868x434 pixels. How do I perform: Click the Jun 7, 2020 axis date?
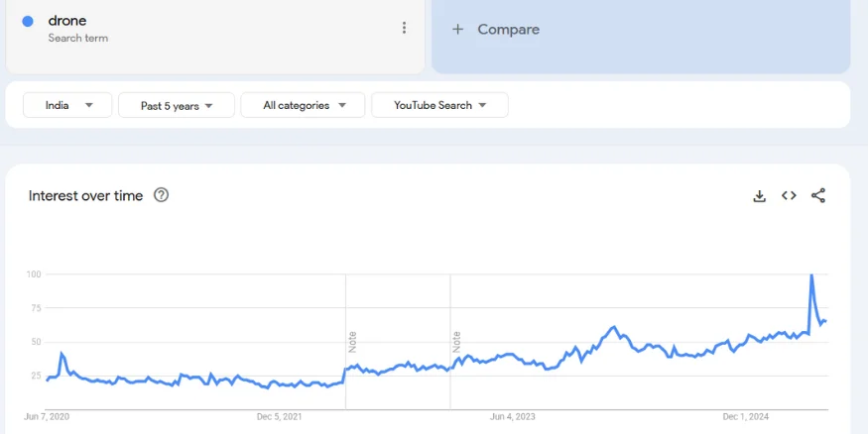coord(47,416)
